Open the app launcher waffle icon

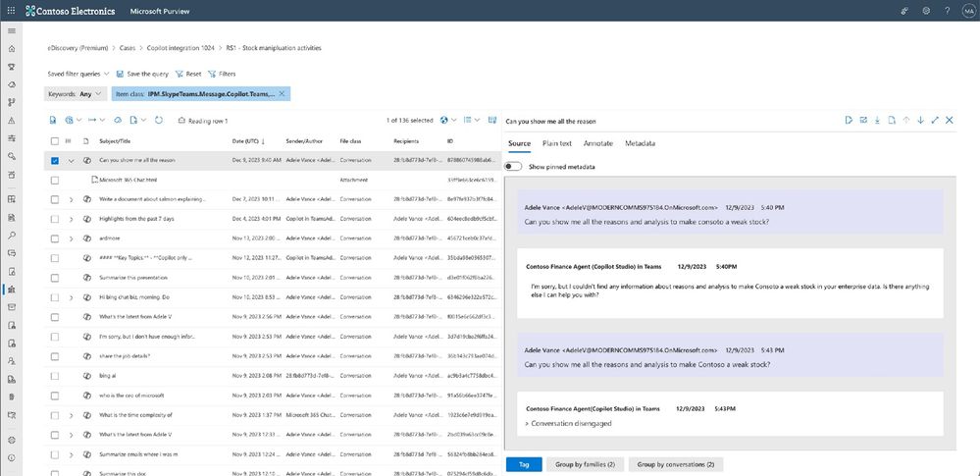11,11
